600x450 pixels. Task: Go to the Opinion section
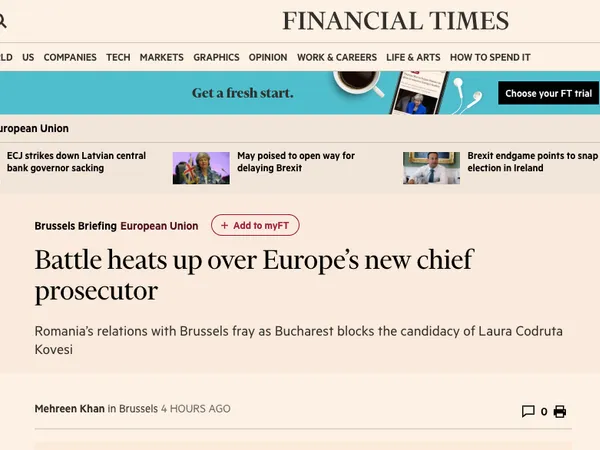[x=267, y=58]
